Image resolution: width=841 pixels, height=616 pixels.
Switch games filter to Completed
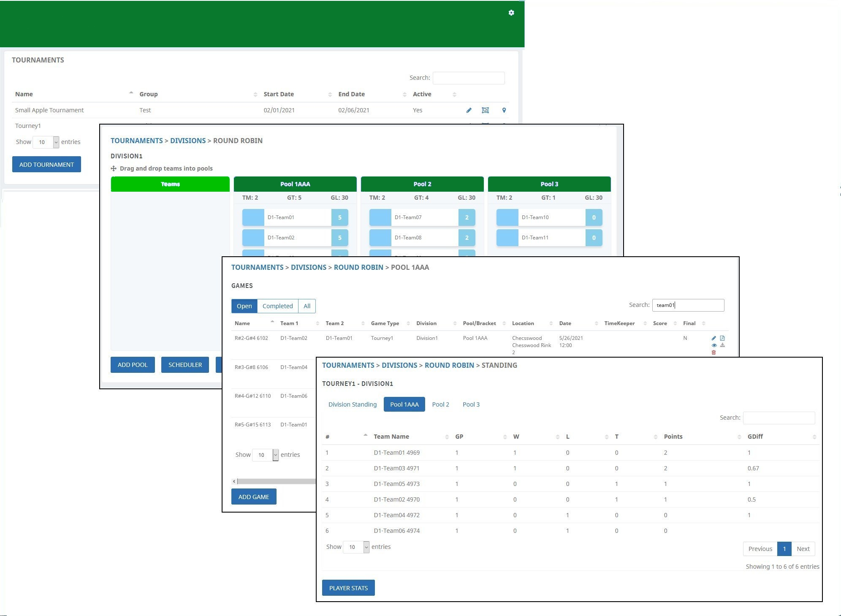(277, 306)
